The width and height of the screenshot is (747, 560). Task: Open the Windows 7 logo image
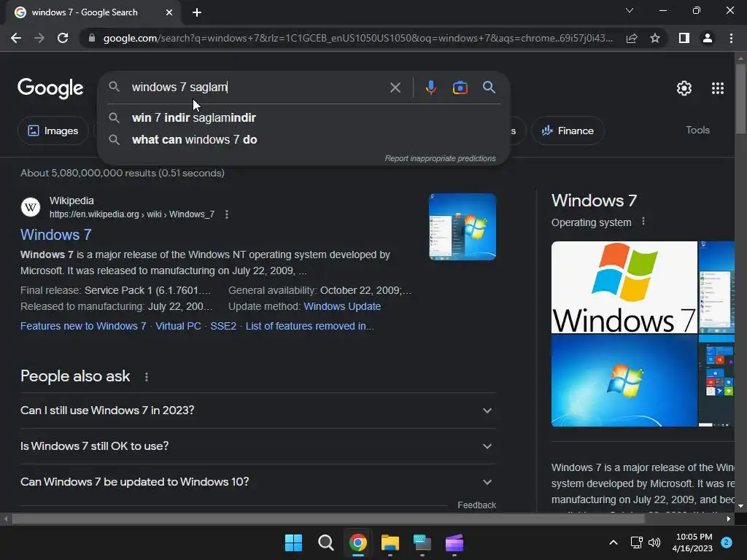624,287
